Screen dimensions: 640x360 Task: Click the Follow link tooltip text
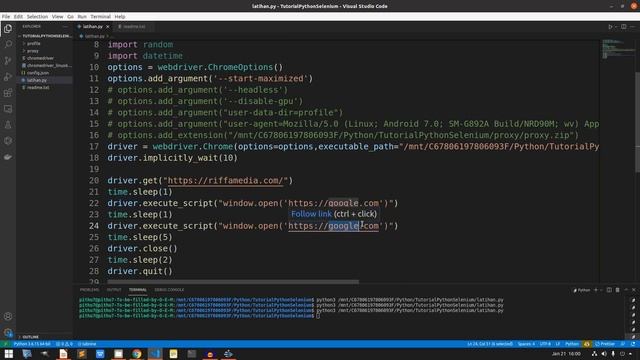pyautogui.click(x=311, y=214)
